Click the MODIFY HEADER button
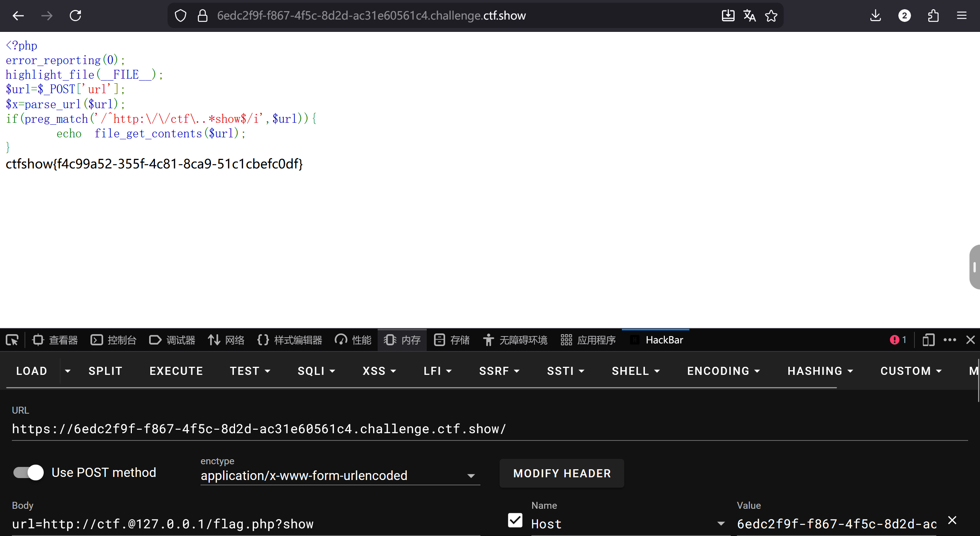 562,473
